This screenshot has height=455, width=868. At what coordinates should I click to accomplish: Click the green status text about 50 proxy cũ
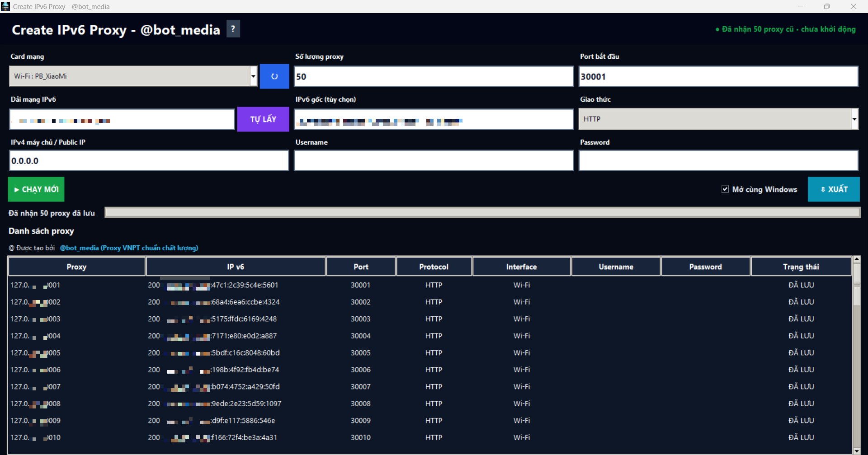point(786,29)
